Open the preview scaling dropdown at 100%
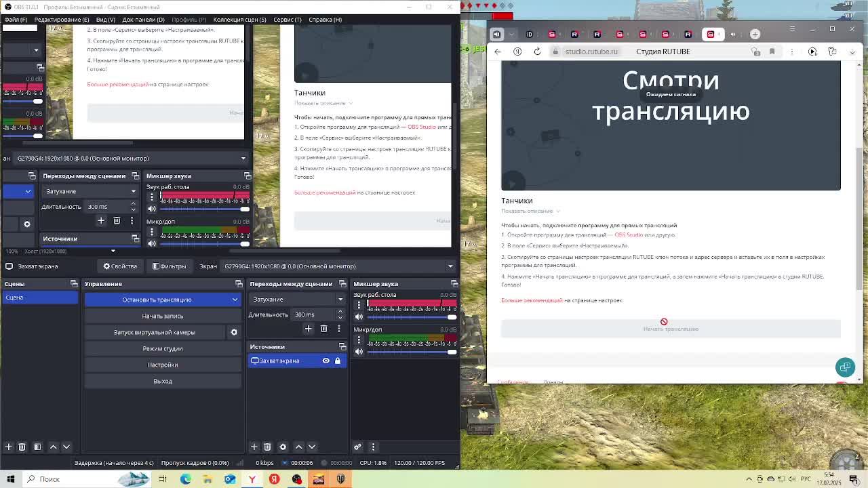The image size is (868, 488). (113, 251)
